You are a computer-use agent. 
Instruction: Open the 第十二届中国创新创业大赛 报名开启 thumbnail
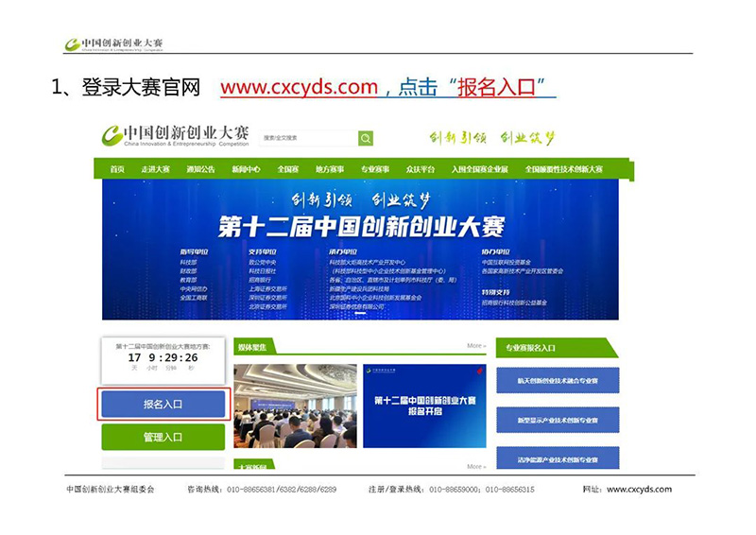pyautogui.click(x=424, y=406)
